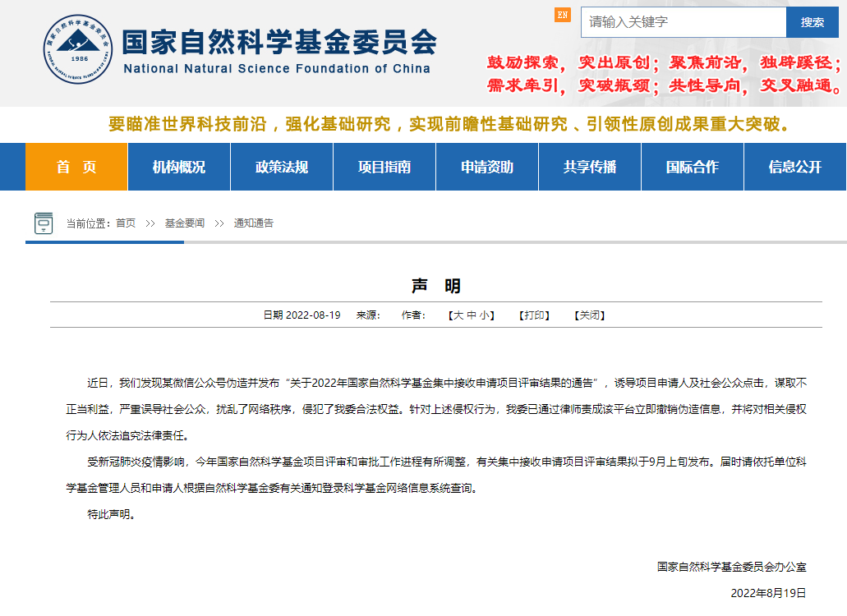The image size is (847, 616).
Task: Expand the 申请资助 navigation menu
Action: [x=487, y=167]
